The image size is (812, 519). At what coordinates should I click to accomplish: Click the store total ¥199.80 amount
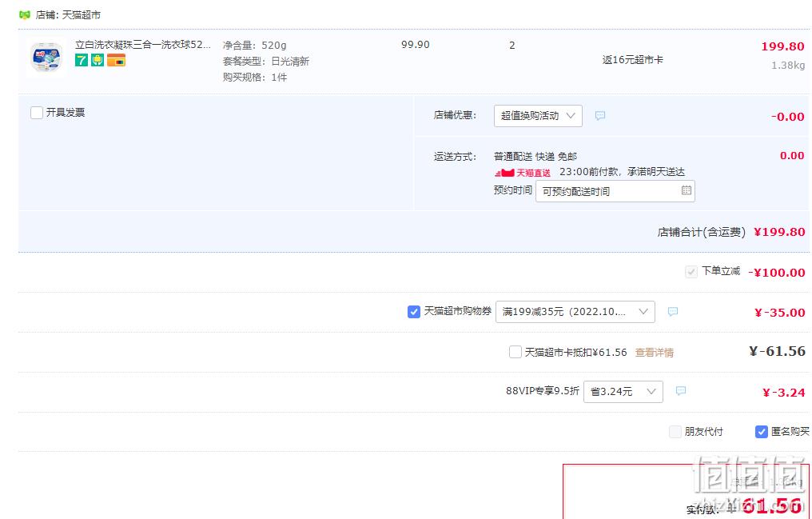click(779, 232)
